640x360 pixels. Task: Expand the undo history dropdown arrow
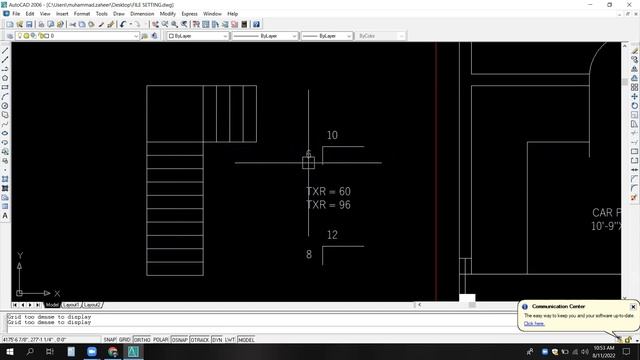[131, 24]
